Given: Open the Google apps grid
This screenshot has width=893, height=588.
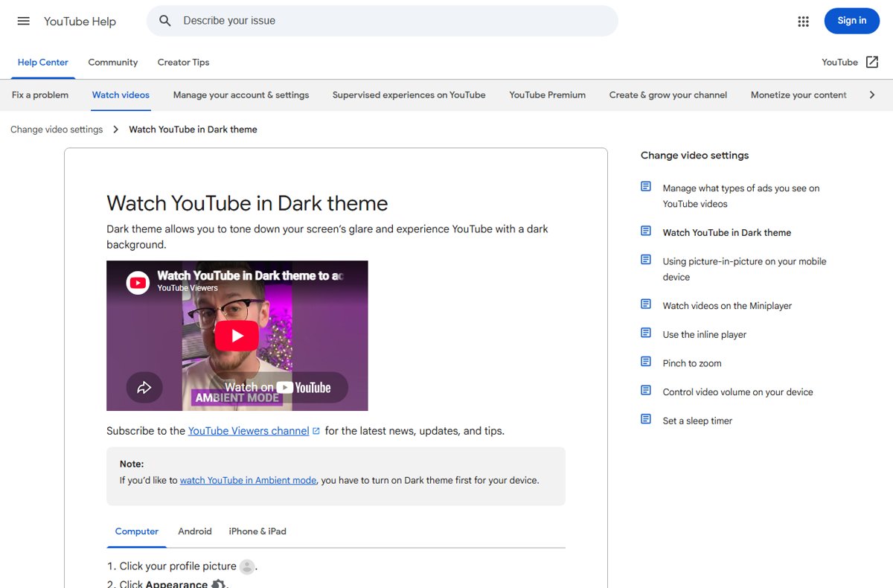Looking at the screenshot, I should [x=803, y=22].
